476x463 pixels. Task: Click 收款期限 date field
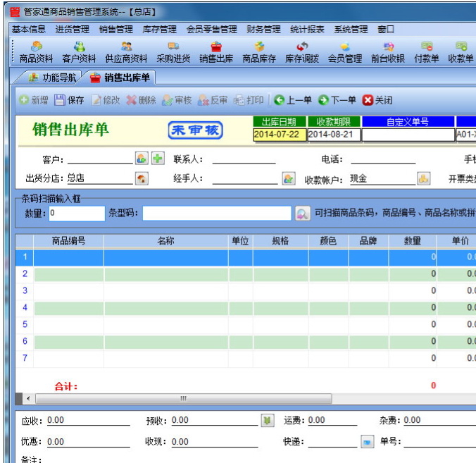coord(334,135)
